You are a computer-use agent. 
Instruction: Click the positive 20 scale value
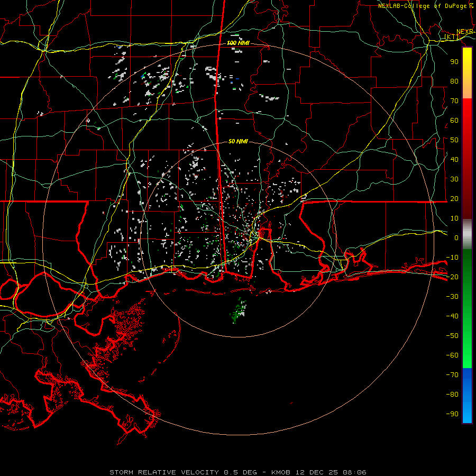454,198
